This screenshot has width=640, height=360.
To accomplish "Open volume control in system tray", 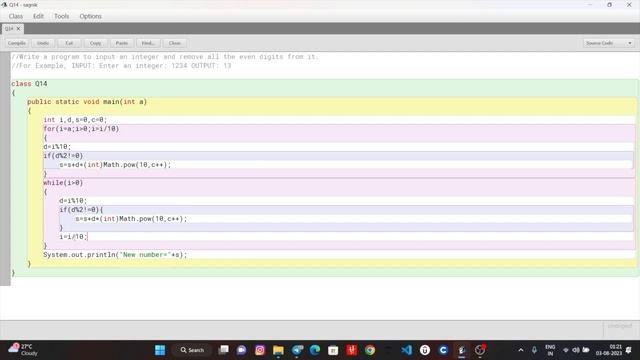I will [576, 350].
